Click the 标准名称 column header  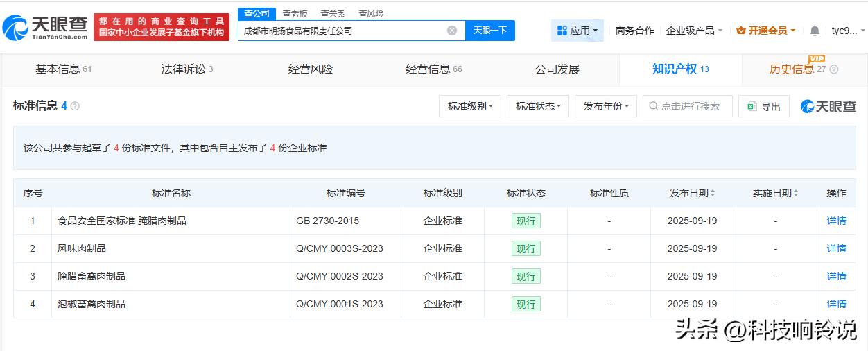(171, 193)
